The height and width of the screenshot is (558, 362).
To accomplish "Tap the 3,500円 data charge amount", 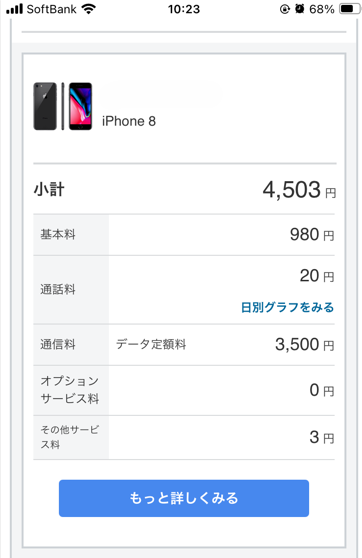I will (x=304, y=344).
